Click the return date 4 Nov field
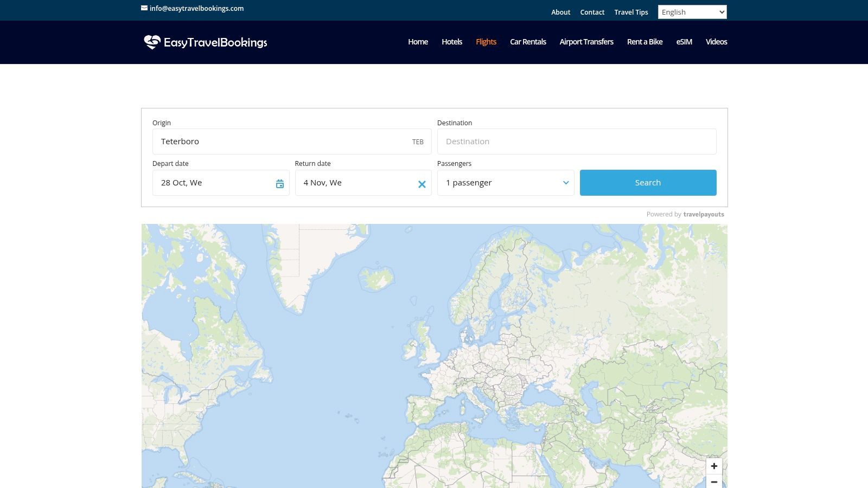868x488 pixels. tap(363, 183)
